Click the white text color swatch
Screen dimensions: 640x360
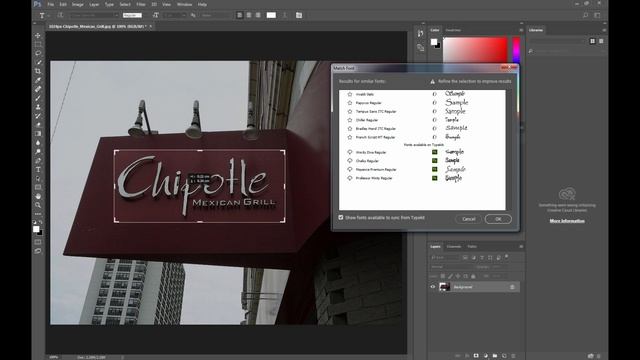271,15
